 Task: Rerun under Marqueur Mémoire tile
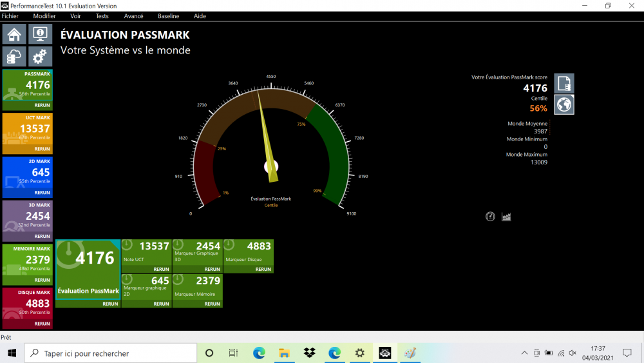[212, 304]
